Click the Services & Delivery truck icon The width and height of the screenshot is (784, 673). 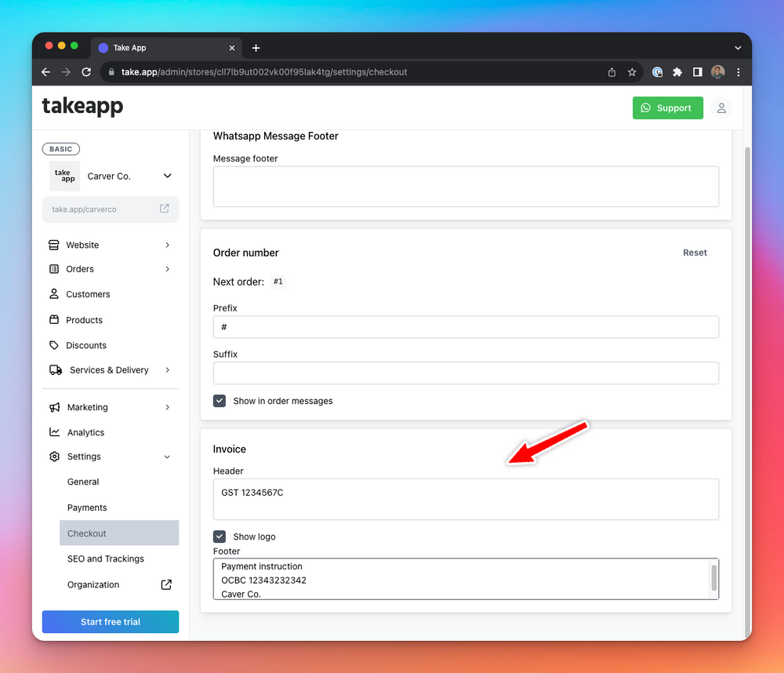tap(56, 370)
